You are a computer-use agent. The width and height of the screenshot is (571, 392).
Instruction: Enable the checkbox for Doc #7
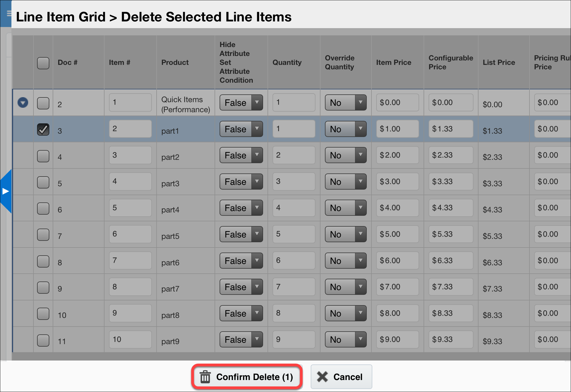click(x=43, y=235)
